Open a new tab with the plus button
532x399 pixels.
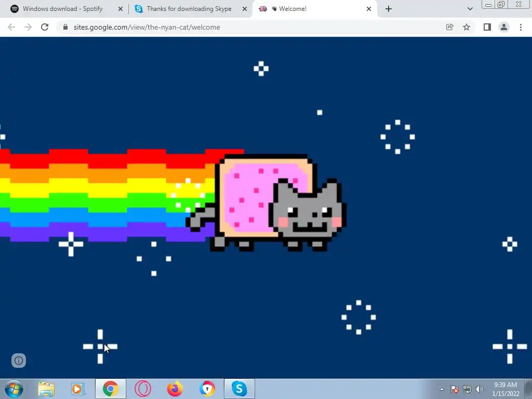coord(389,9)
